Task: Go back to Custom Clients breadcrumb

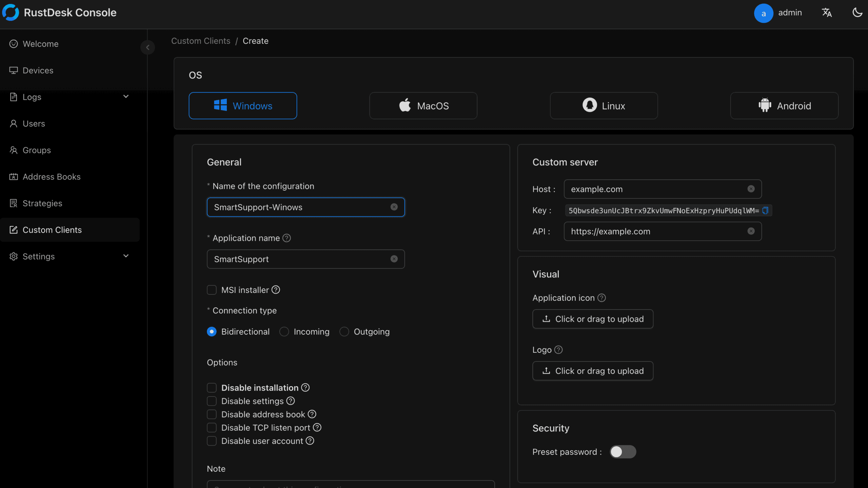Action: pos(201,41)
